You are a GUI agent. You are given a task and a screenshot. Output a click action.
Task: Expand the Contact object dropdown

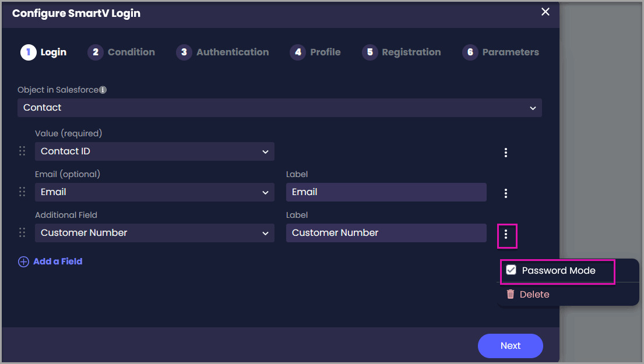tap(279, 108)
